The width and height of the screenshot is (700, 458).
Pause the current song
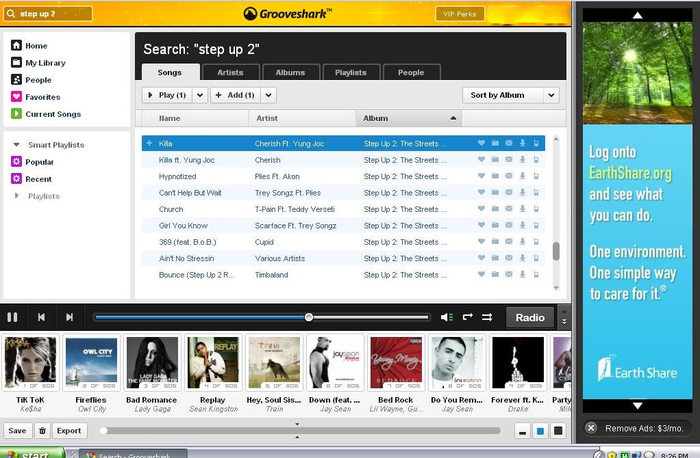tap(12, 317)
